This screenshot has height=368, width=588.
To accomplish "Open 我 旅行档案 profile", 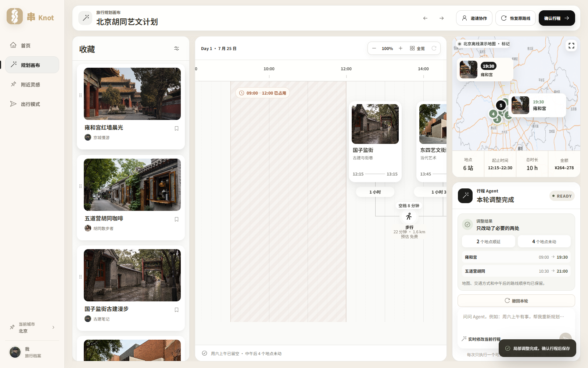I will point(32,352).
